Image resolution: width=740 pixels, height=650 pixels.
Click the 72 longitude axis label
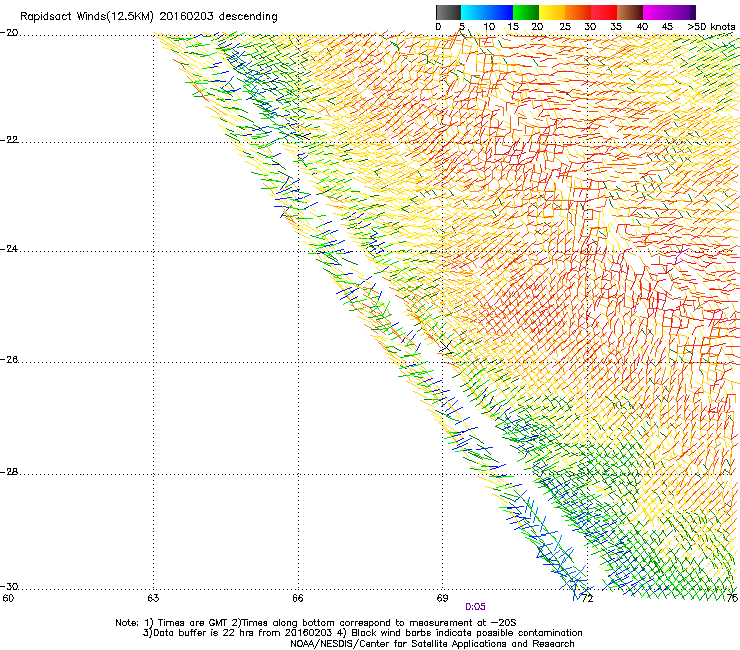[x=587, y=598]
